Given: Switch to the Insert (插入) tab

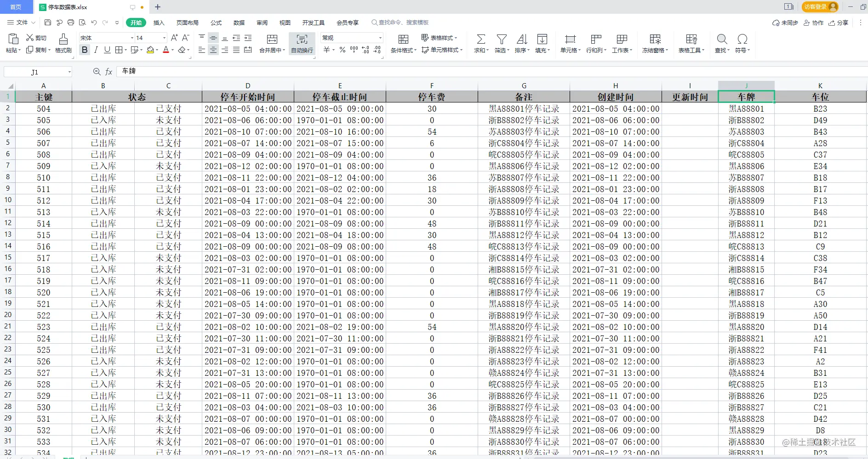Looking at the screenshot, I should coord(159,23).
